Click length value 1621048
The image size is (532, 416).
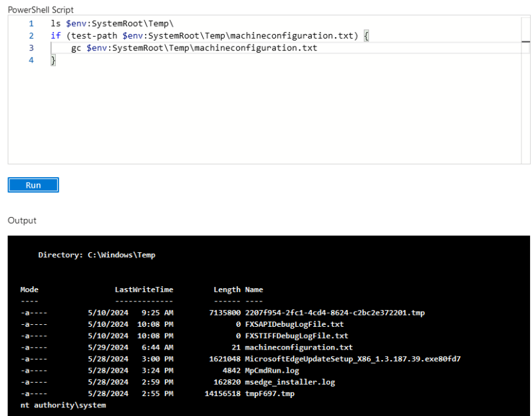coord(225,359)
